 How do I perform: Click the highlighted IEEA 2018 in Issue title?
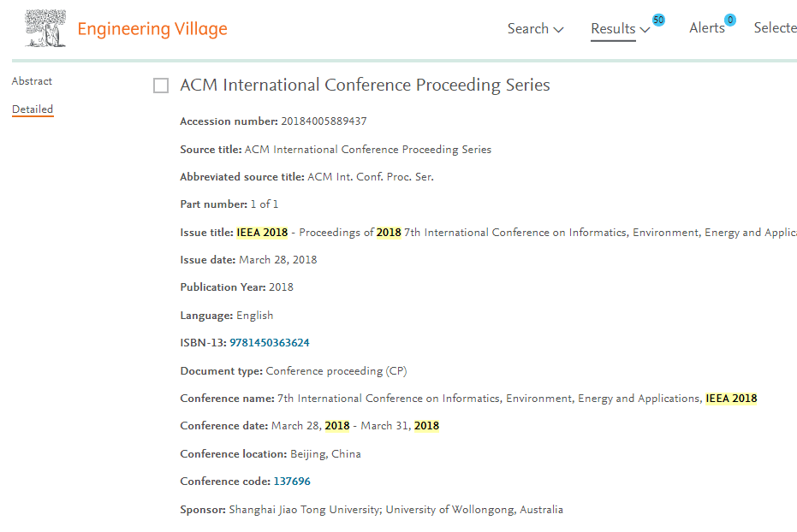(x=262, y=233)
